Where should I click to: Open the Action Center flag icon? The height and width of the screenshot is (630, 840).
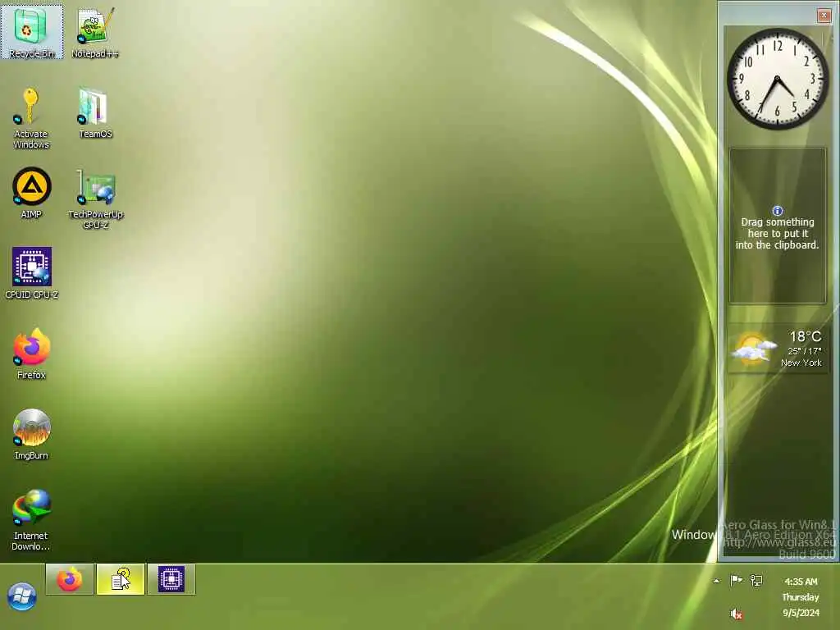click(x=736, y=580)
